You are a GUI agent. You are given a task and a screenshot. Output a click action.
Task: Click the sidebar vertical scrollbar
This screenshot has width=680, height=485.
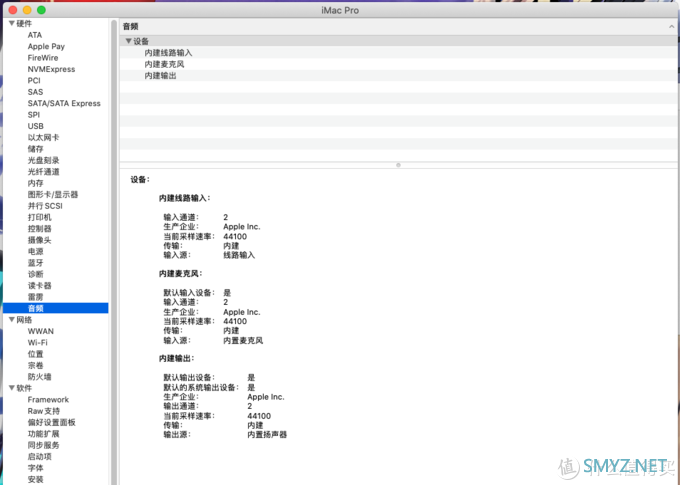coord(114,252)
